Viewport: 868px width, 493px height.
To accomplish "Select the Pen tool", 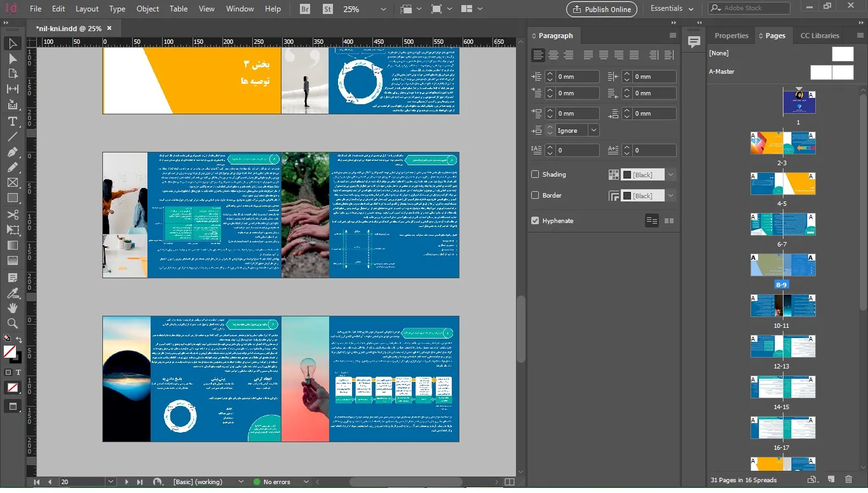I will point(12,152).
